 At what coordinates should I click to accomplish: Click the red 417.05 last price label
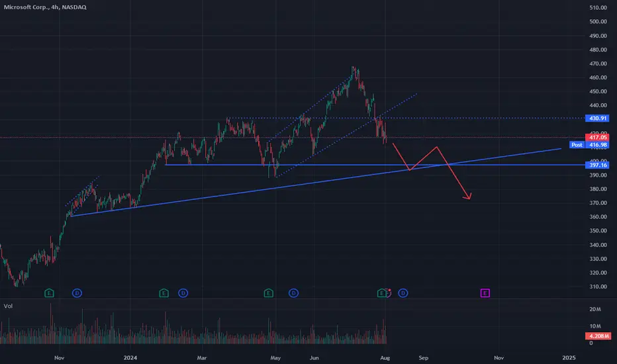(x=597, y=138)
